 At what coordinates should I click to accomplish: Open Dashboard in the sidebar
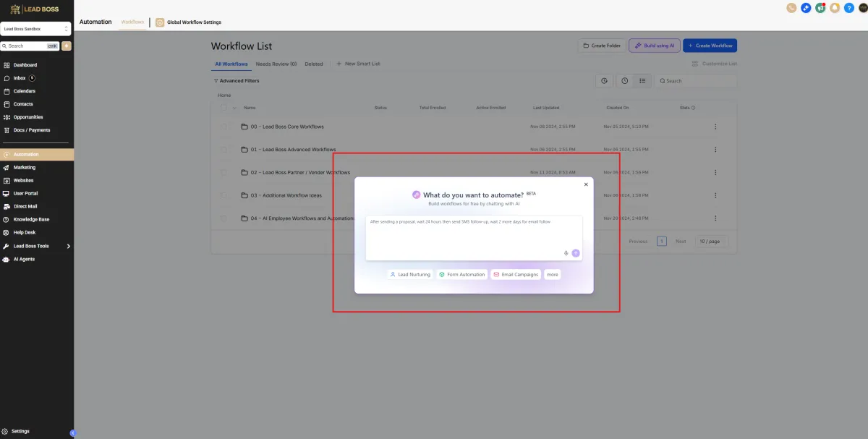coord(25,65)
